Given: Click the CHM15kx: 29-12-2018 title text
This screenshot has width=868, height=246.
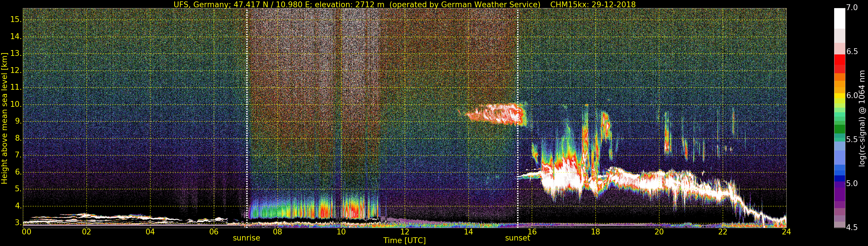Looking at the screenshot, I should 593,4.
